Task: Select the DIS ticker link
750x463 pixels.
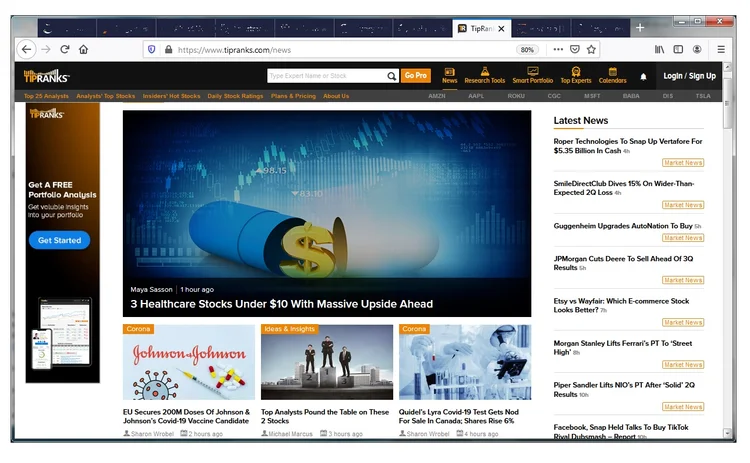Action: point(668,96)
